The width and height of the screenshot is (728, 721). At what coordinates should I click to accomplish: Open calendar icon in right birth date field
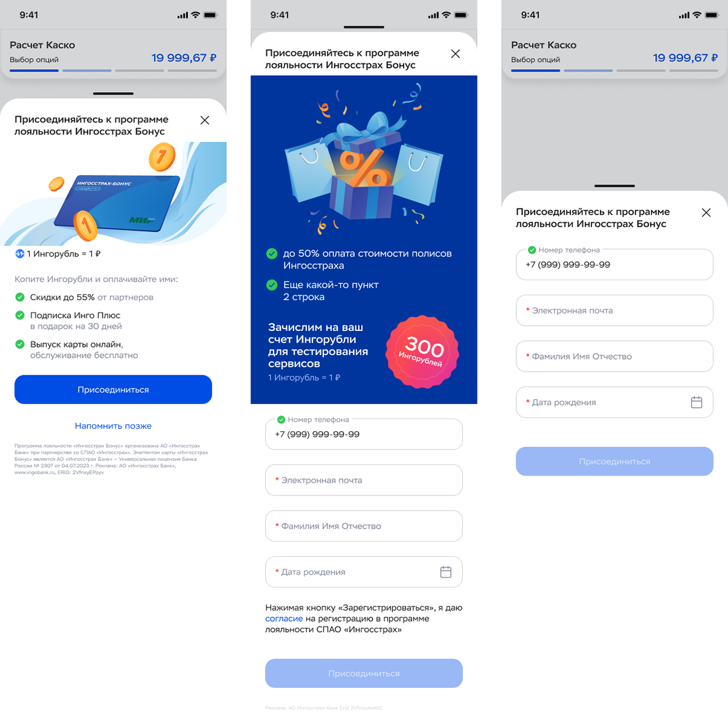tap(696, 402)
